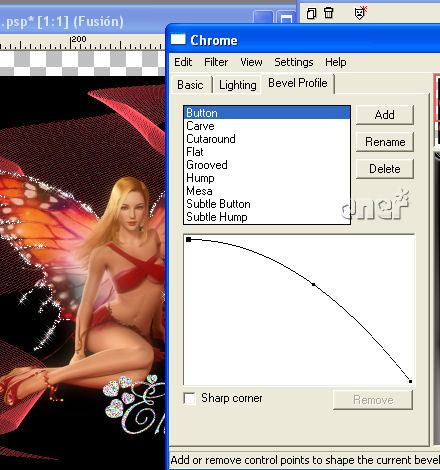440x470 pixels.
Task: Open the Settings menu
Action: click(x=294, y=62)
